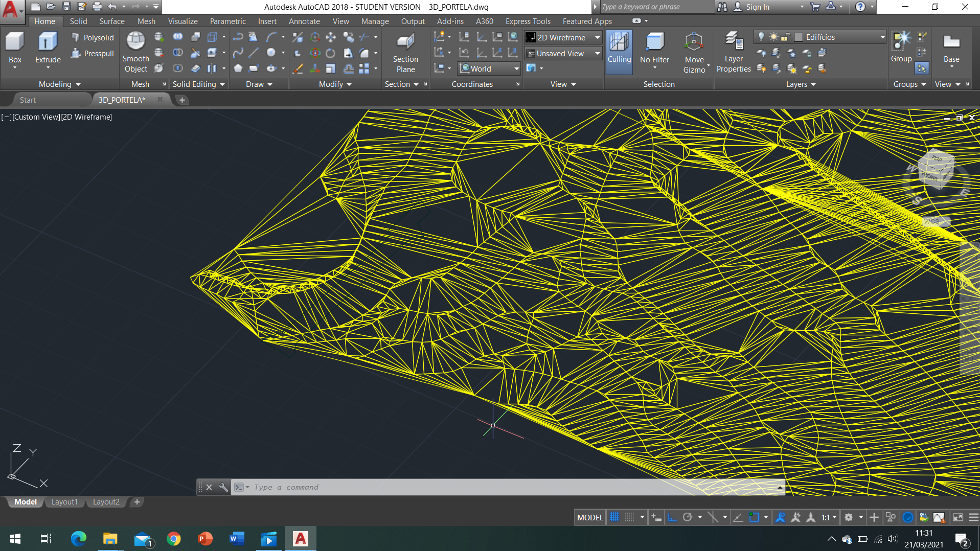Image resolution: width=980 pixels, height=551 pixels.
Task: Click the Sign In button
Action: tap(757, 7)
